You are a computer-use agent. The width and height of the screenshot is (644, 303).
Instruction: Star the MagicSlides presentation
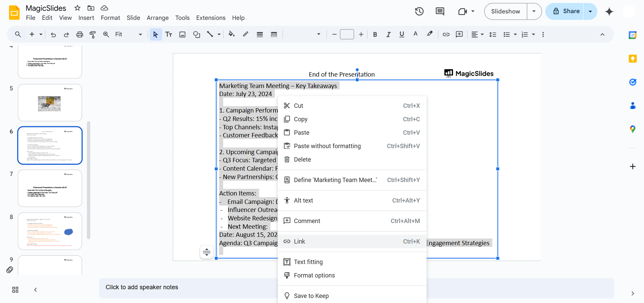click(78, 8)
